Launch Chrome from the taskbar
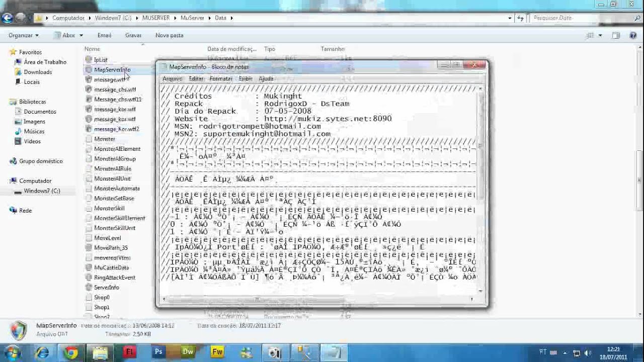Viewport: 644px width, 362px height. pos(71,352)
